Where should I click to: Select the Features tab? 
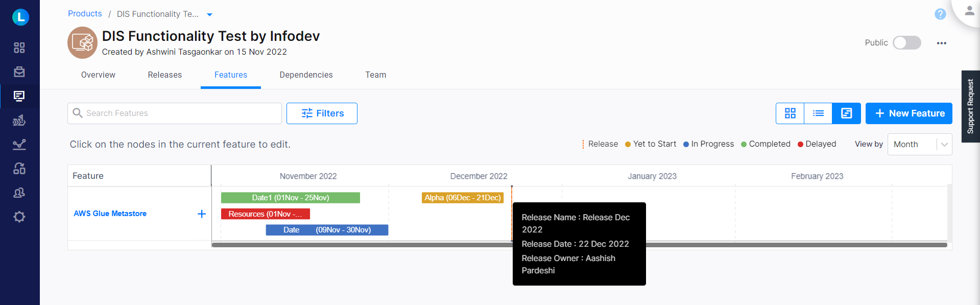[231, 75]
